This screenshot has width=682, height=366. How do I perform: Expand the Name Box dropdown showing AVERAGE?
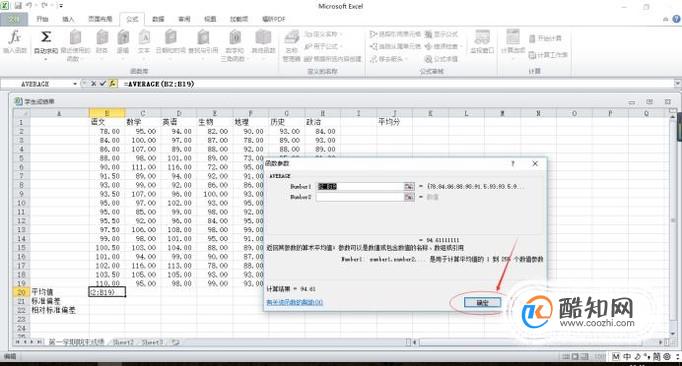tap(75, 84)
